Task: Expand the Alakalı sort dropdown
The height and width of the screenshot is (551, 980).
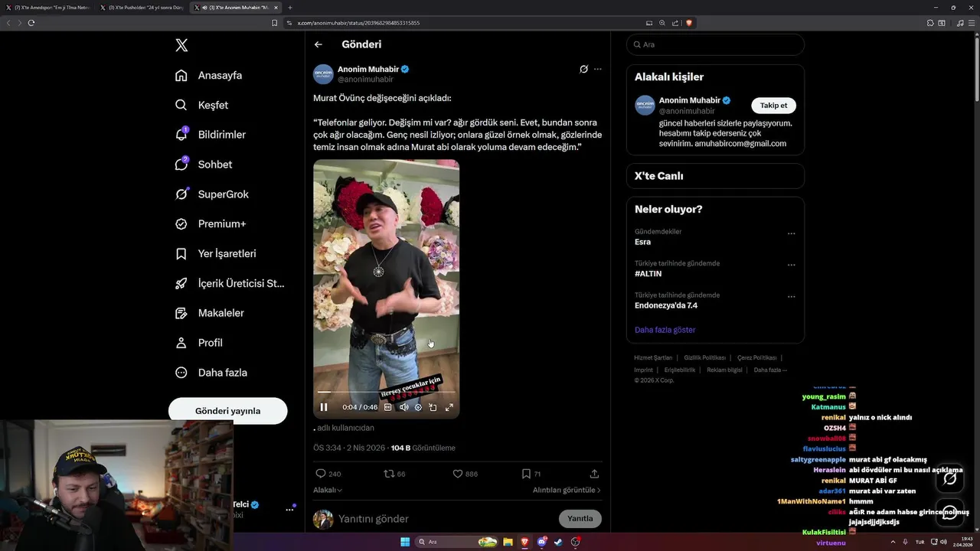Action: [328, 490]
